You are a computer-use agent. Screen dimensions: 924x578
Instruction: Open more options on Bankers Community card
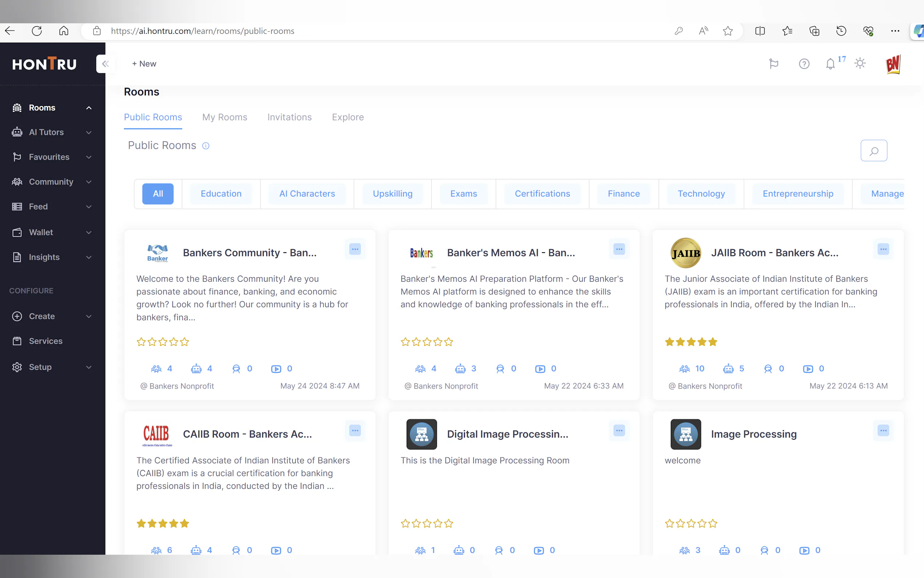click(355, 249)
